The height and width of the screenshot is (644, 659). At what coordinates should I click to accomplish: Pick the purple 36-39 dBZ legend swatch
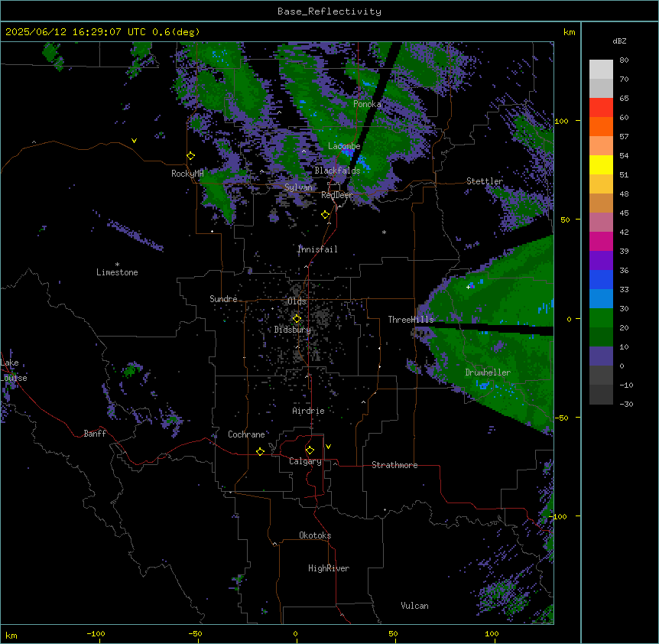(x=601, y=260)
